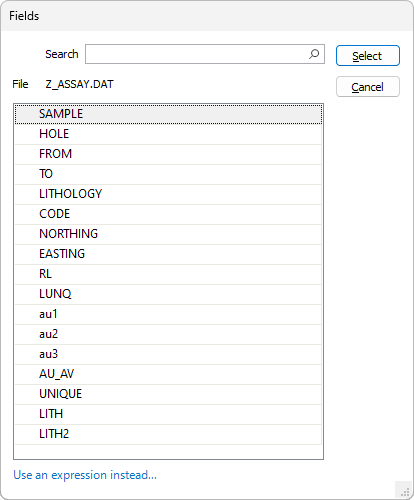Pick the LITHOLOGY field
The image size is (414, 500).
tap(168, 194)
